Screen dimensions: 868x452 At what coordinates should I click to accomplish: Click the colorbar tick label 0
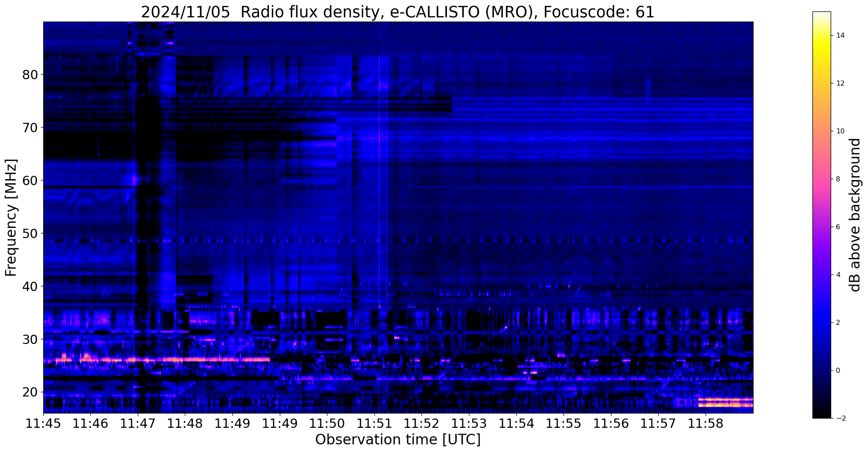[x=837, y=371]
